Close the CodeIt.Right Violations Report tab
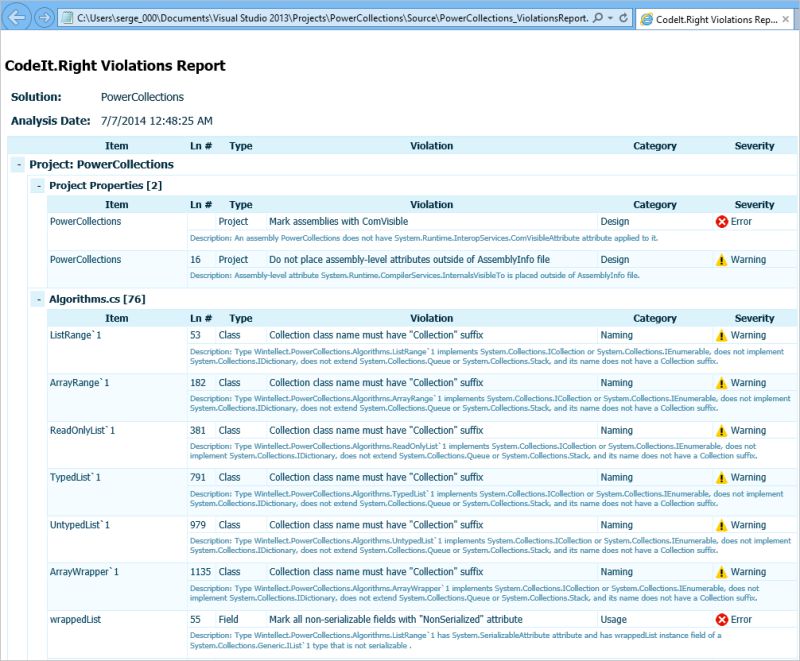 pos(786,19)
